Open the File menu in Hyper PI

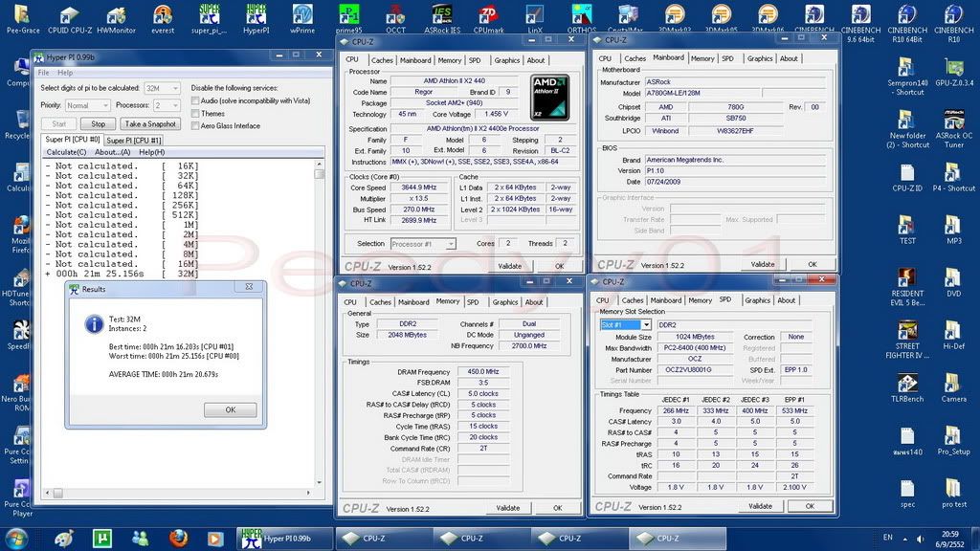tap(43, 73)
